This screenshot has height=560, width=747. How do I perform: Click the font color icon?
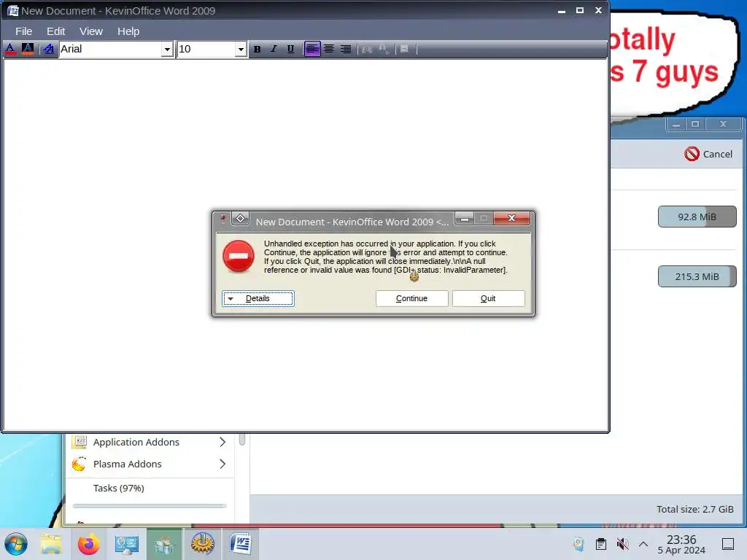click(x=10, y=49)
